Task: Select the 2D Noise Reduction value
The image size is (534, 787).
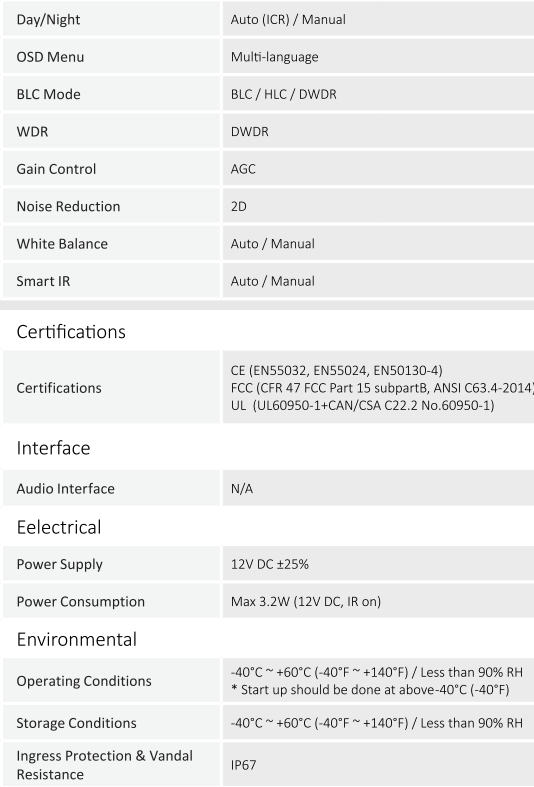Action: (x=238, y=206)
